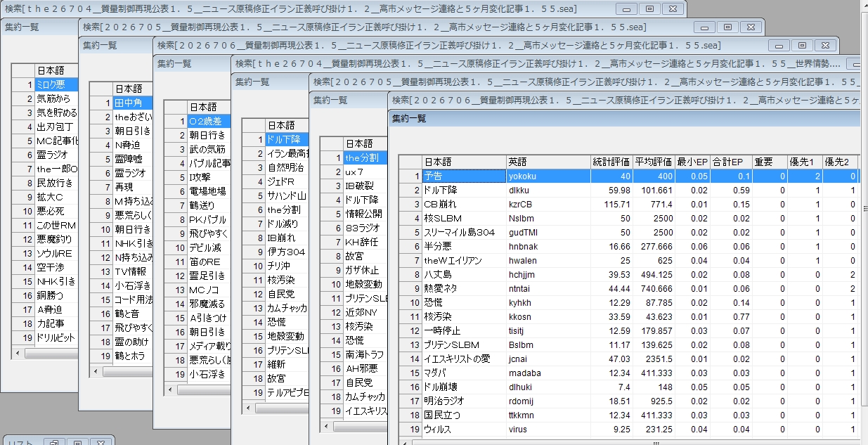Select ミロク悪 in the first window
The image size is (868, 445).
tap(56, 84)
